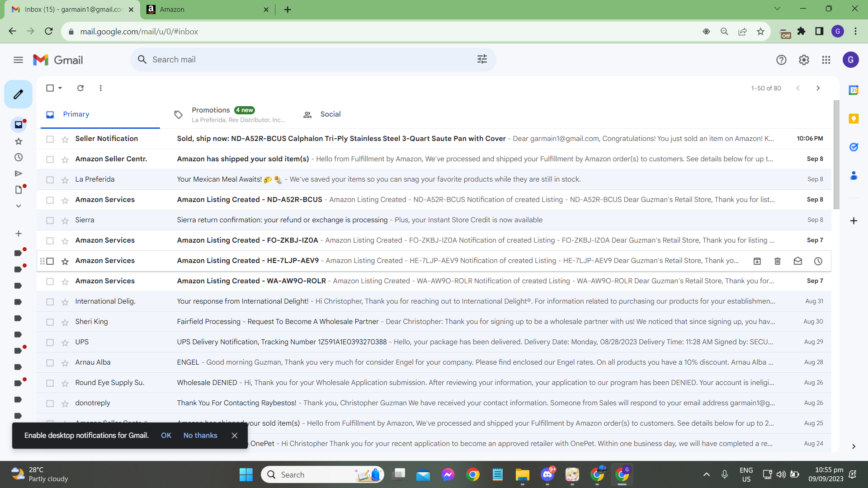Tick the Amazon Seller Central Sep 8 checkbox
The width and height of the screenshot is (868, 488).
(x=50, y=160)
